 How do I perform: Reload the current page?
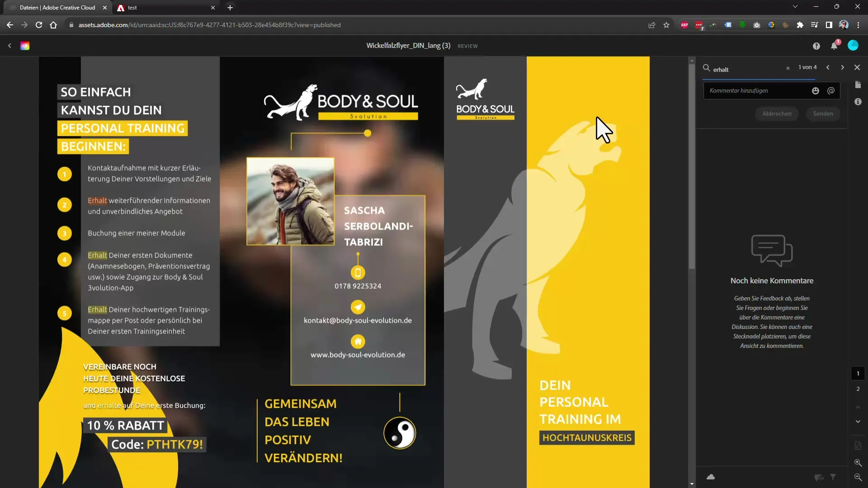coord(39,25)
